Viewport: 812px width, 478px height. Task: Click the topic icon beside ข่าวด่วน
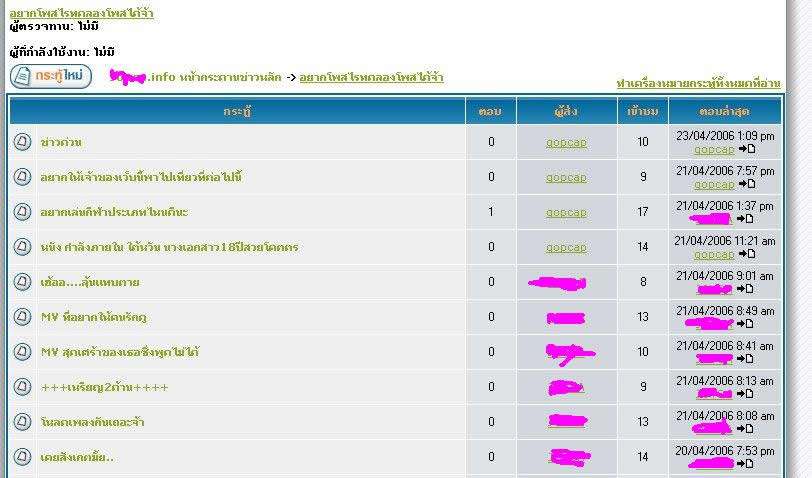coord(22,142)
